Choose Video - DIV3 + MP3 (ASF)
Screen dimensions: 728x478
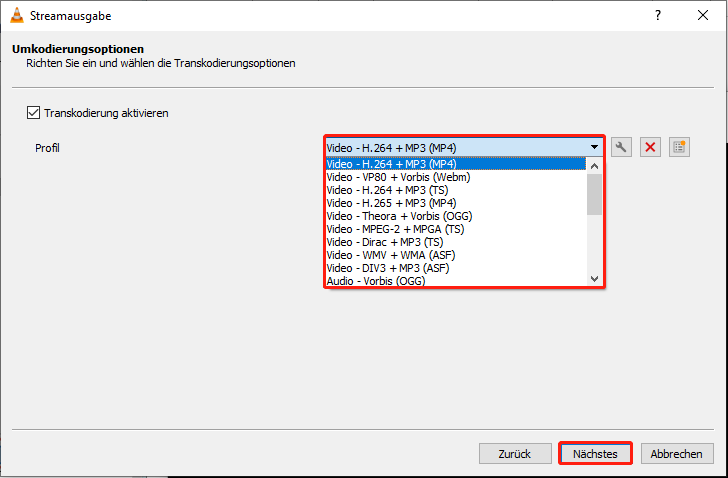pyautogui.click(x=455, y=268)
